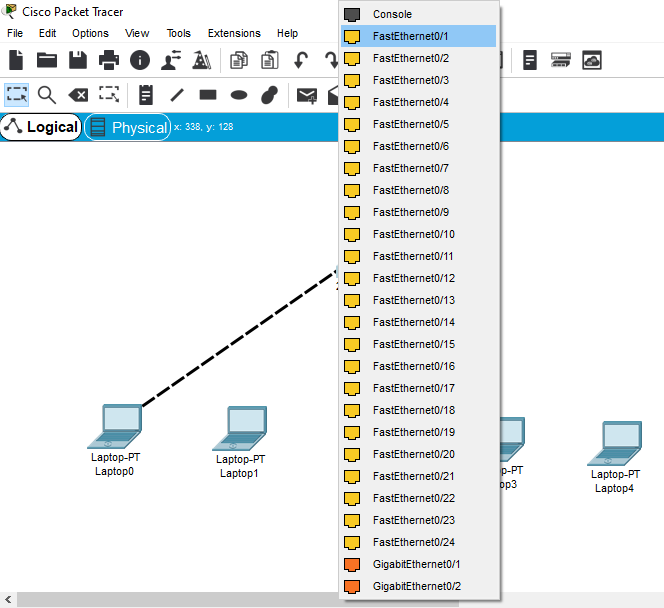The width and height of the screenshot is (664, 608).
Task: Choose the Resize shape tool
Action: [x=109, y=94]
